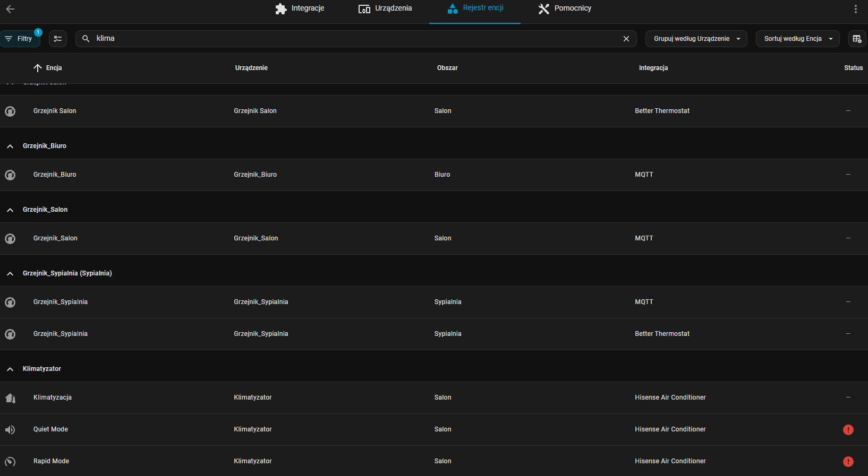Click the back arrow icon
Screen dimensions: 868x476
(10, 9)
